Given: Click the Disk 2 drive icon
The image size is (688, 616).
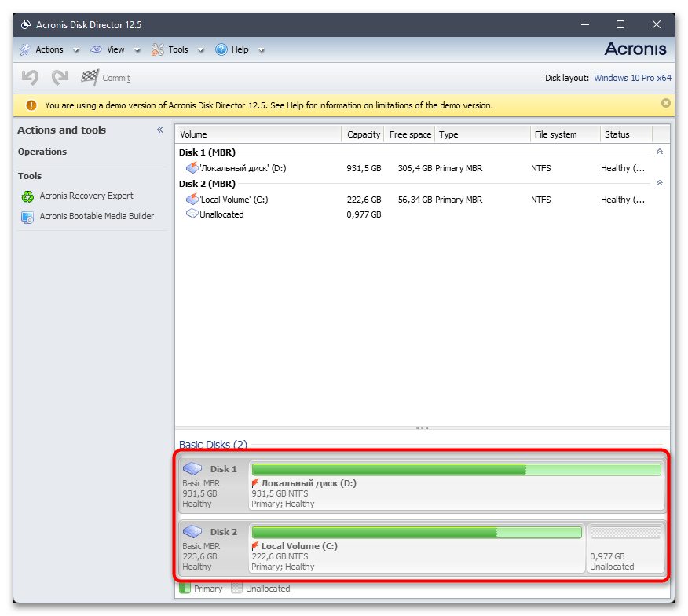Looking at the screenshot, I should [x=193, y=532].
